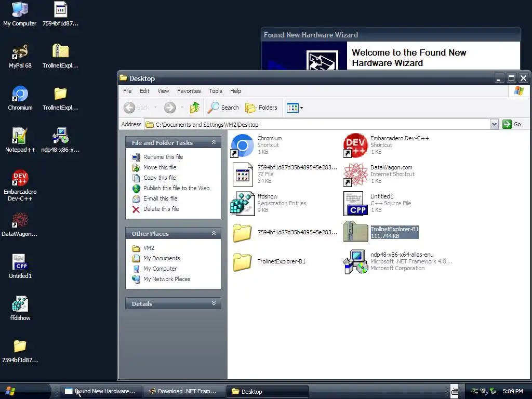Screen dimensions: 532x399
Task: Select 7594bf1d87 7z file desktop icon
Action: [x=60, y=14]
